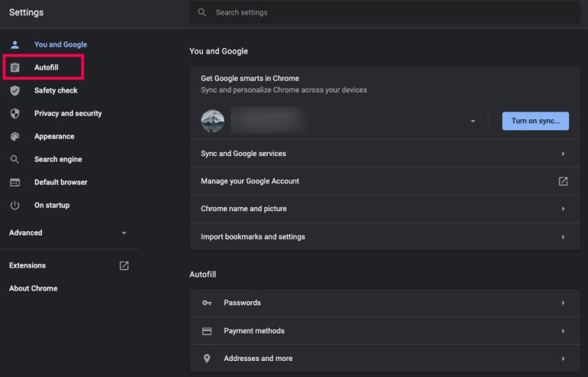Image resolution: width=588 pixels, height=377 pixels.
Task: Click the profile avatar picture
Action: coord(212,121)
